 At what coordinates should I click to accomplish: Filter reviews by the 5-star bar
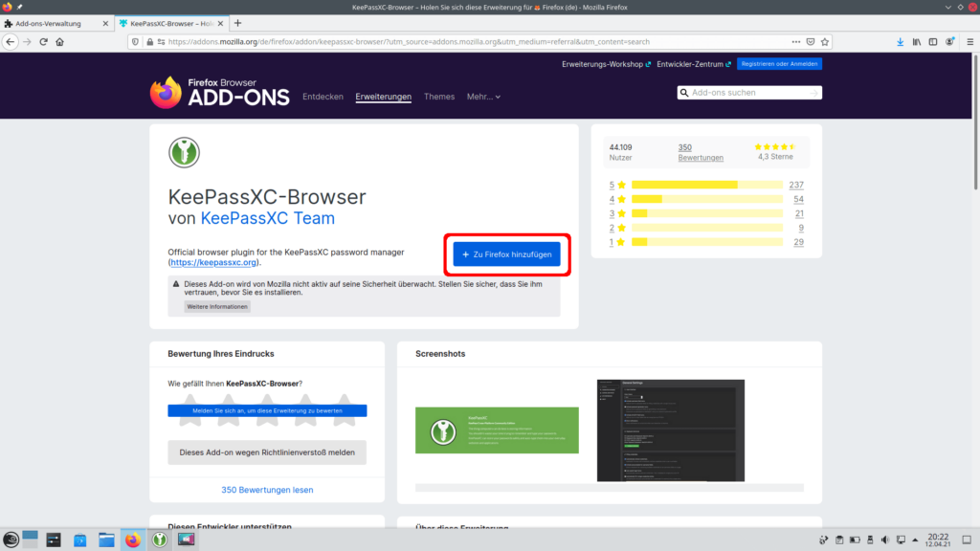point(707,185)
